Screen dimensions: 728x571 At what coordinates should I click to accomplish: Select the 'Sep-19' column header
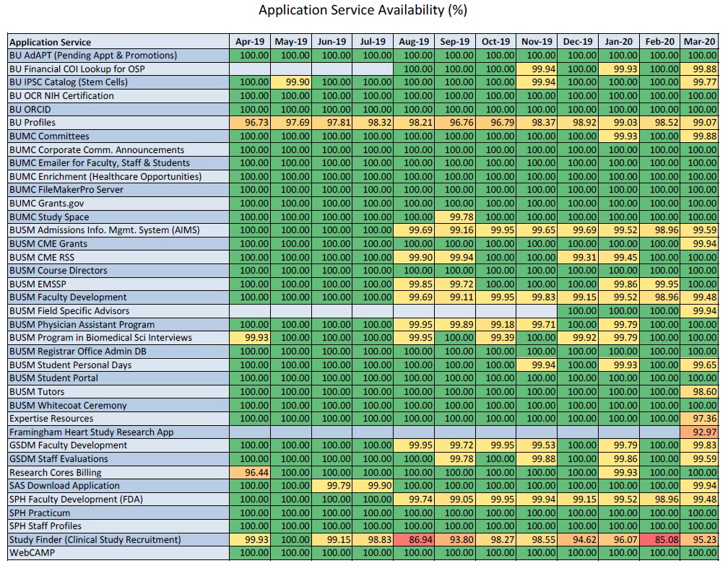pyautogui.click(x=454, y=41)
